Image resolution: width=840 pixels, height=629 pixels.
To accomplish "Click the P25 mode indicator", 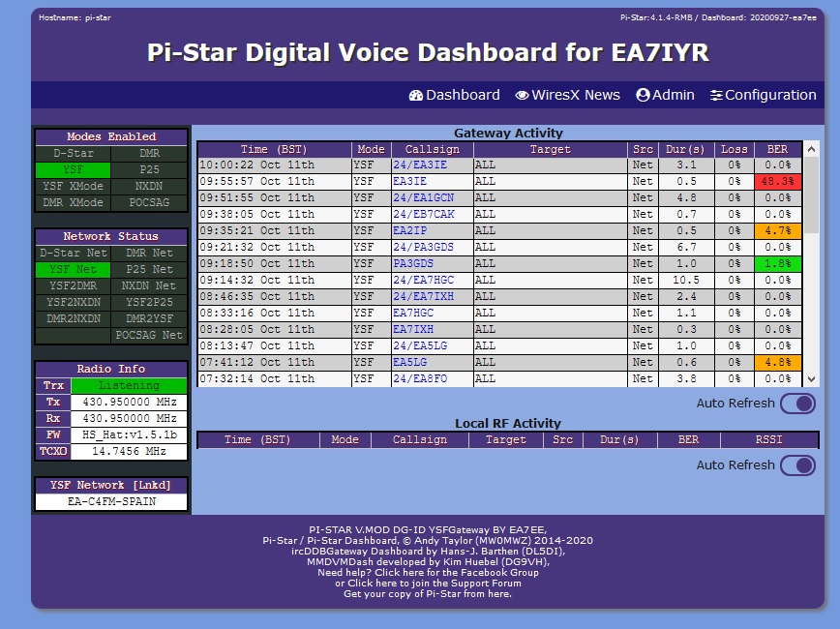I will point(149,170).
